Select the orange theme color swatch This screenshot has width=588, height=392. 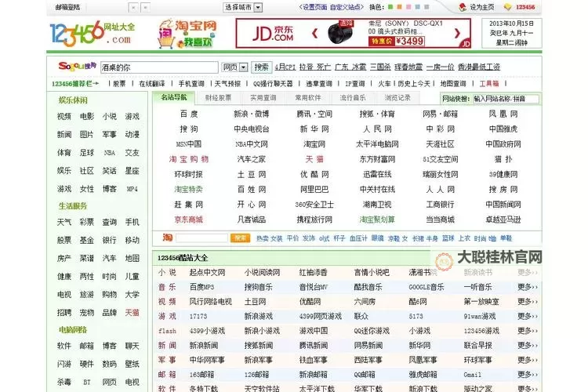point(399,7)
